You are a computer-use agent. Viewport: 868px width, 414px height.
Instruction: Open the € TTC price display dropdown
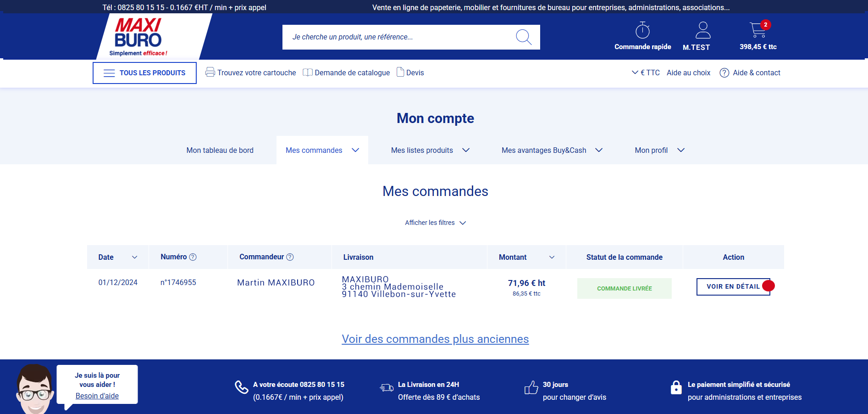pos(646,73)
